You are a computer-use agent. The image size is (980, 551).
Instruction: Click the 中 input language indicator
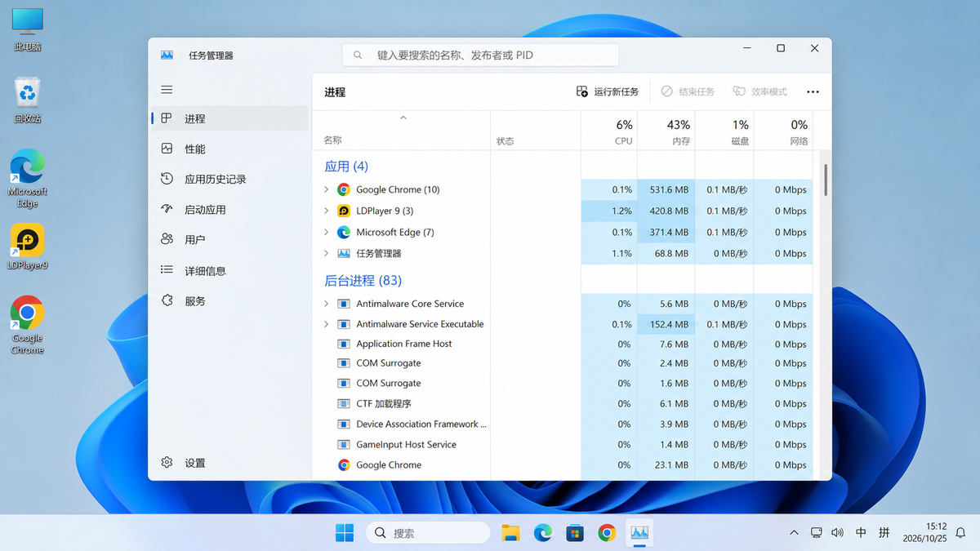point(861,533)
